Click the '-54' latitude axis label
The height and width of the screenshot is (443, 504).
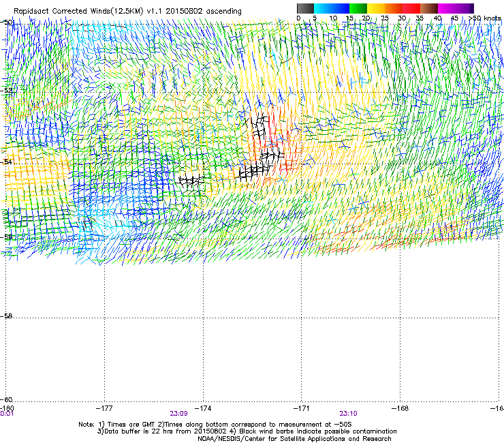pos(6,162)
